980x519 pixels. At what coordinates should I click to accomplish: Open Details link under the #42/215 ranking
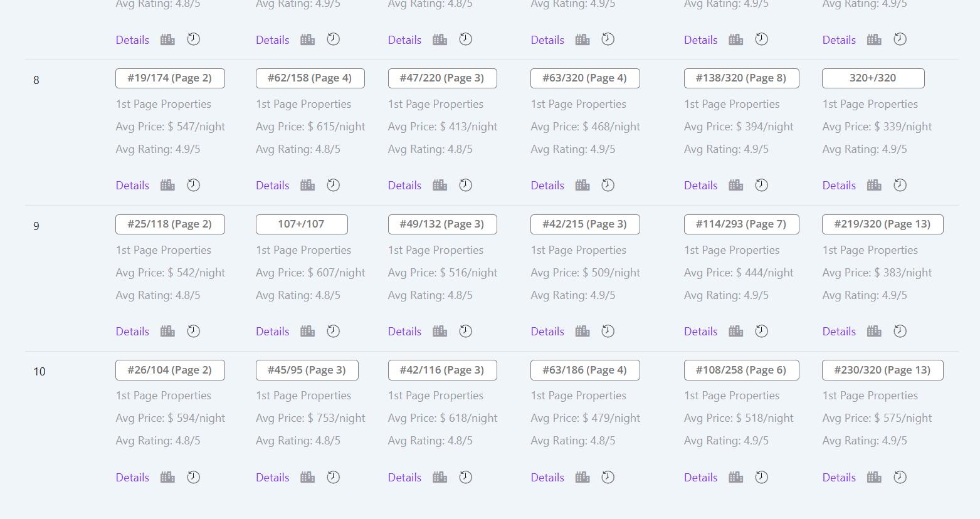547,331
